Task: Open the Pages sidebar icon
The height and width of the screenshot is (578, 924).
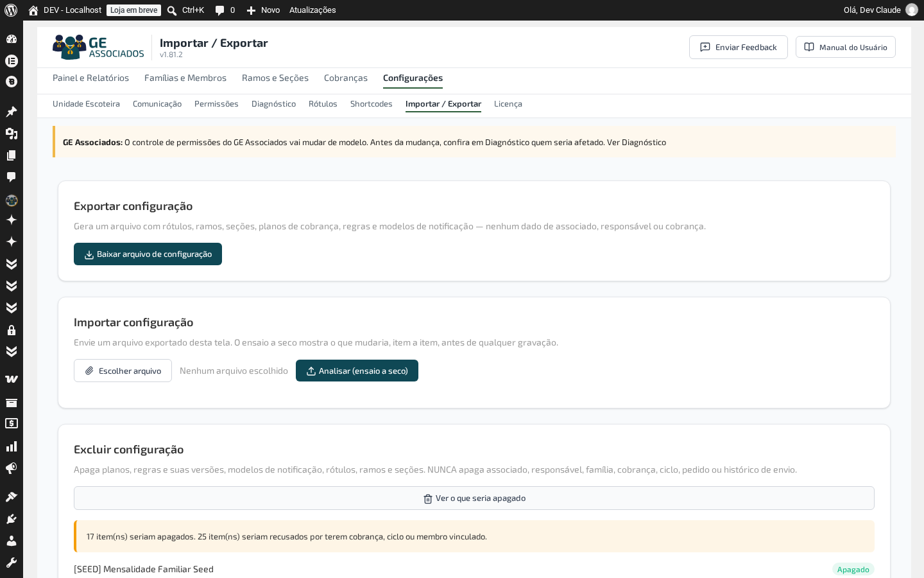Action: (x=12, y=155)
